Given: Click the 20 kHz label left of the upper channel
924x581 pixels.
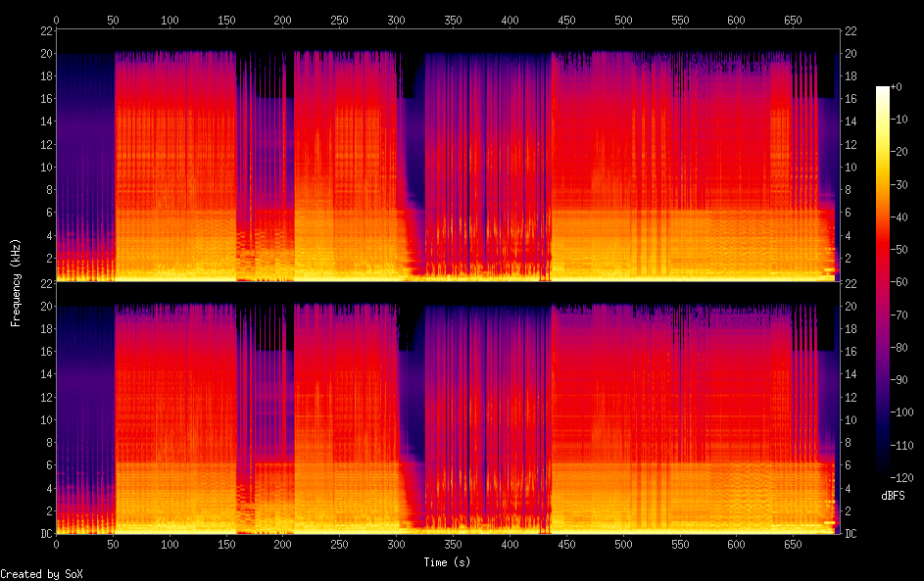Looking at the screenshot, I should point(45,54).
